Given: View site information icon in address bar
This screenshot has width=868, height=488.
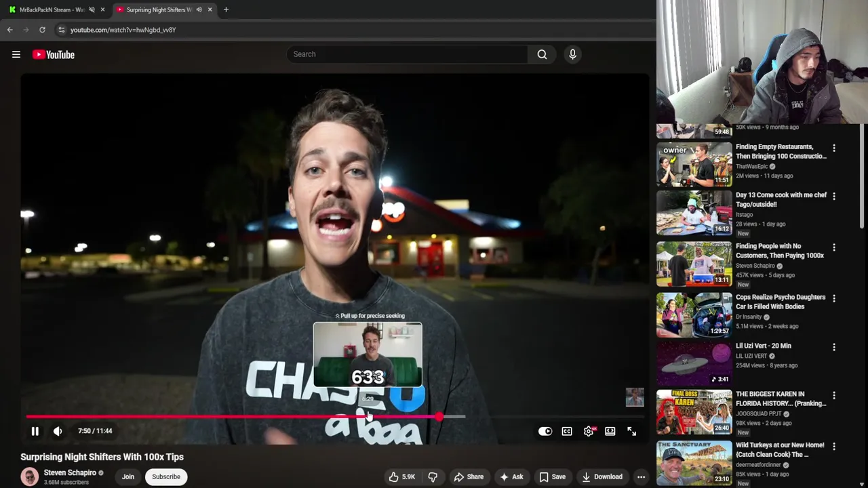Looking at the screenshot, I should click(x=61, y=30).
